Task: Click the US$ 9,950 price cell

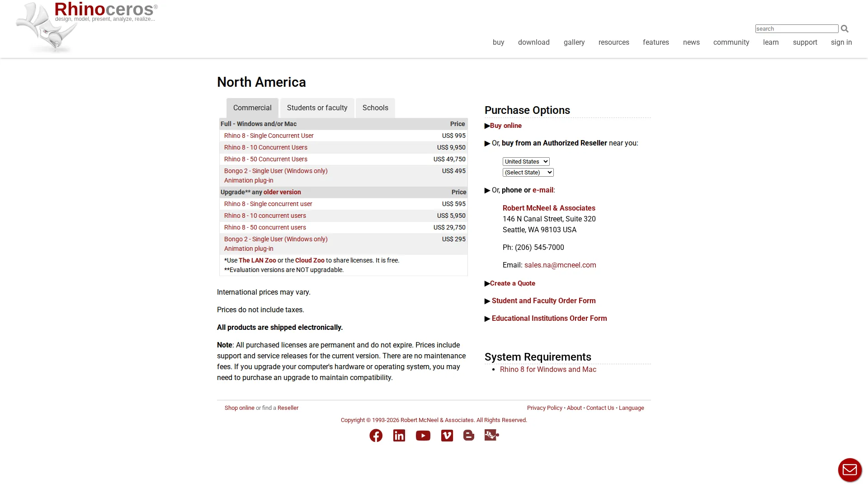Action: point(451,147)
